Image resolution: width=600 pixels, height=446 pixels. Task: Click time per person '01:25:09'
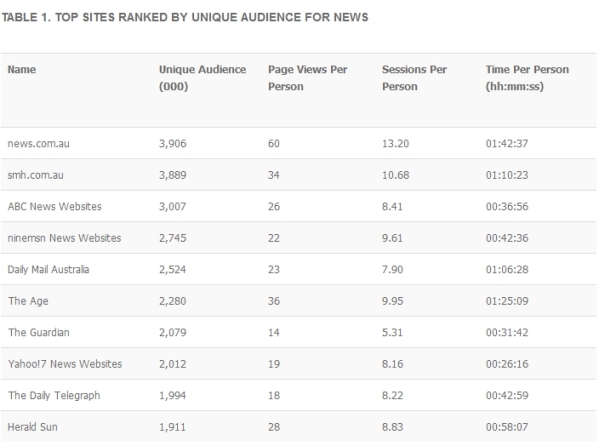tap(507, 301)
